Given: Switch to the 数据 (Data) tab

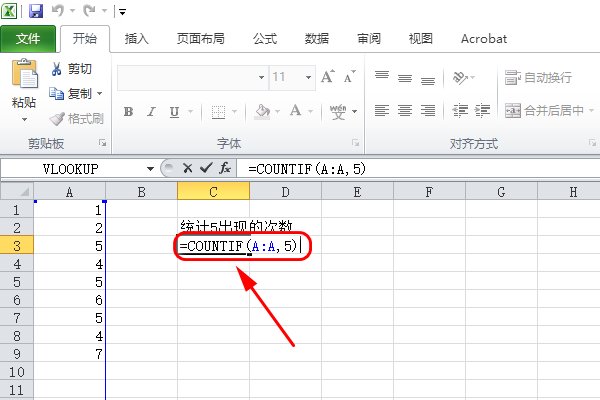Looking at the screenshot, I should (316, 39).
